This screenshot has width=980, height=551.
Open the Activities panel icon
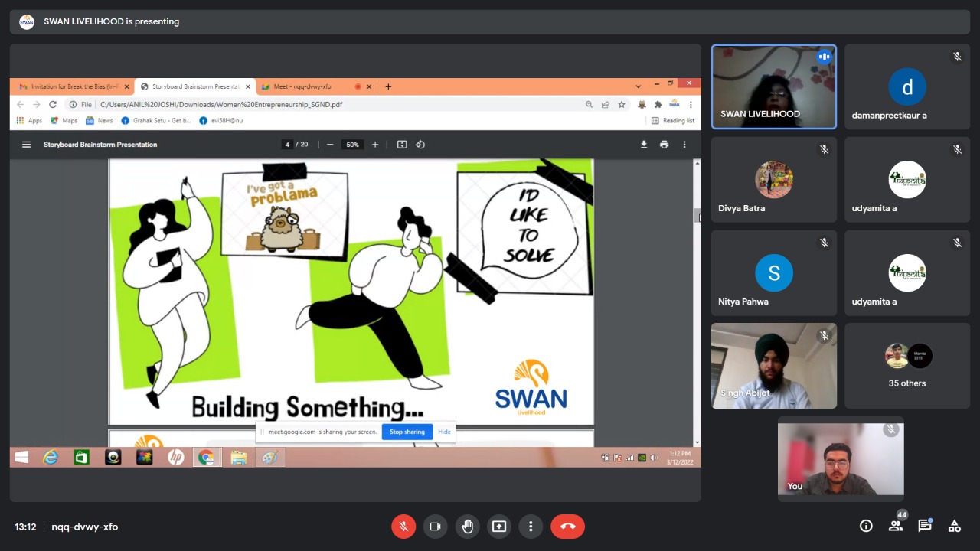click(954, 526)
